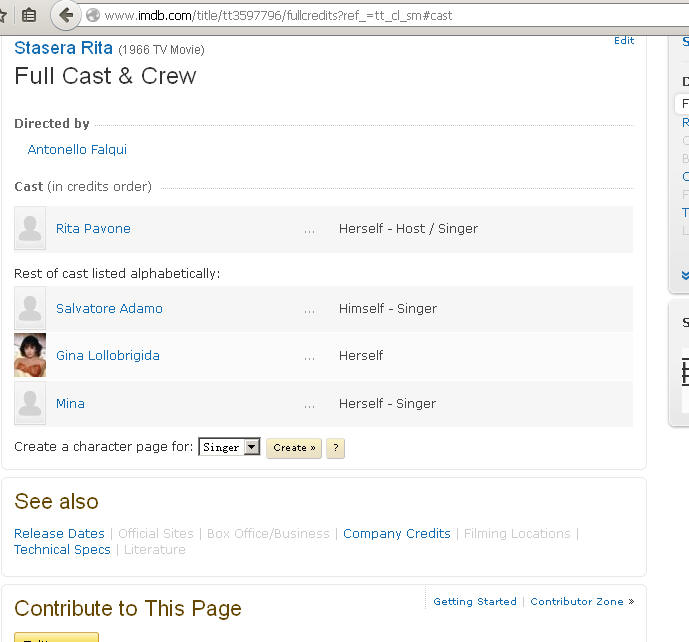Click Gina Lollobrigida's photo thumbnail
Image resolution: width=689 pixels, height=642 pixels.
click(30, 355)
